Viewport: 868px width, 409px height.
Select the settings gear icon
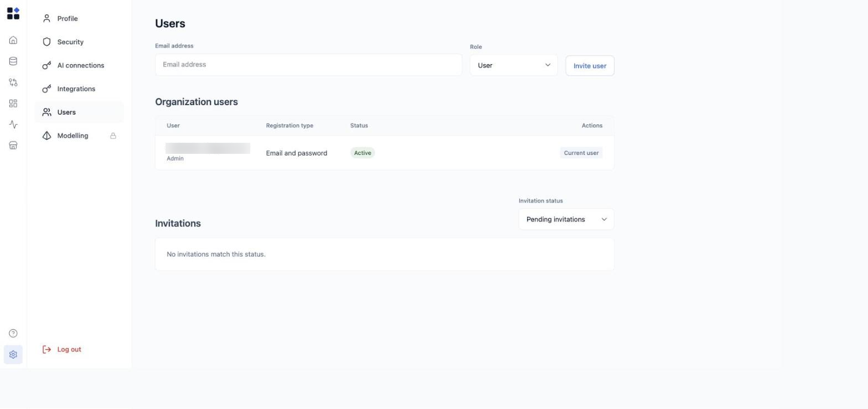13,355
